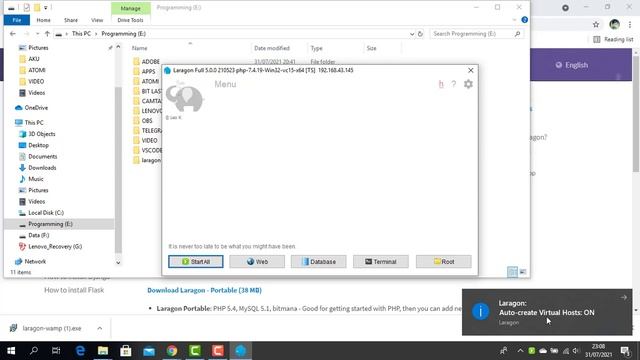Sort by Name column header
The width and height of the screenshot is (640, 360).
pos(139,48)
